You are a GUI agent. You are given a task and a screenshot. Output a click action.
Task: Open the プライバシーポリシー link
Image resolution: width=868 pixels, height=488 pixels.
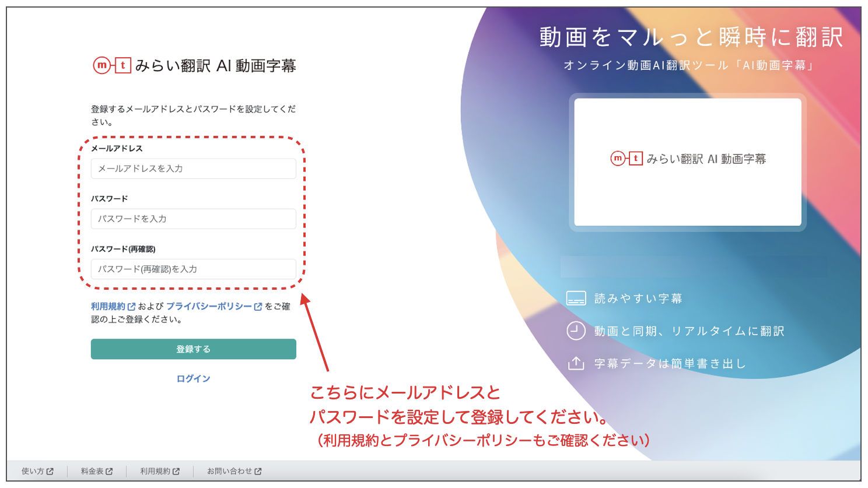[x=214, y=306]
